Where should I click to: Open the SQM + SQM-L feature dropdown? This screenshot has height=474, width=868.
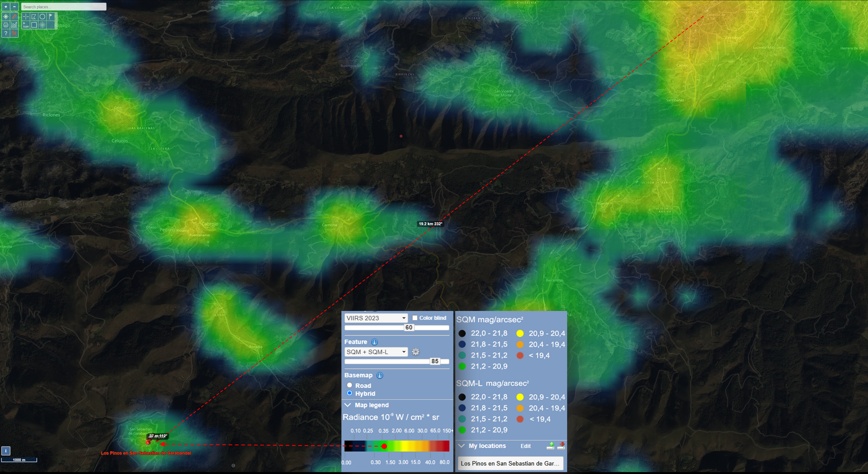[376, 352]
